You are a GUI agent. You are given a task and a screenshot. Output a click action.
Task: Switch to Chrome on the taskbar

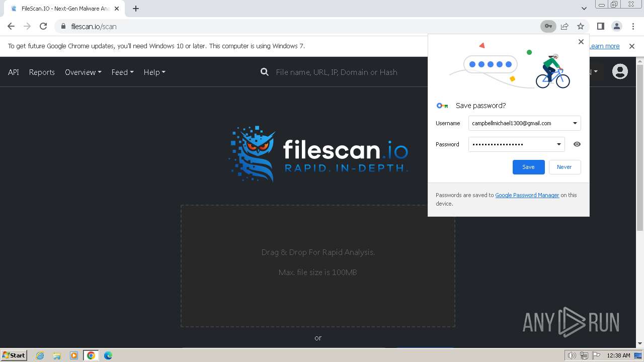91,355
